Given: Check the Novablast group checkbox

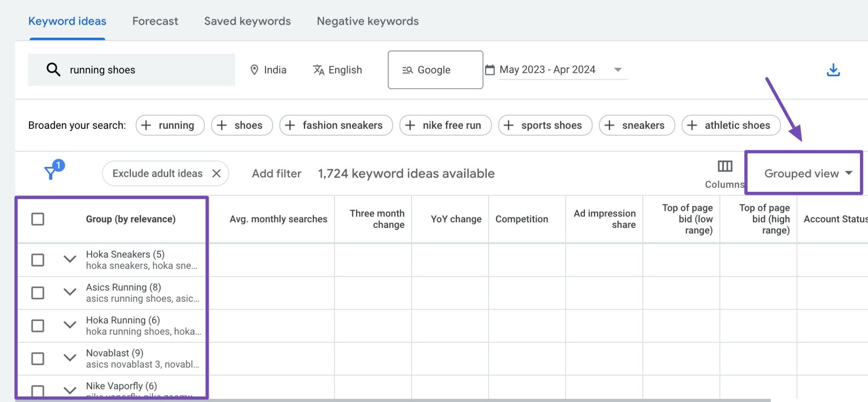Looking at the screenshot, I should click(38, 359).
